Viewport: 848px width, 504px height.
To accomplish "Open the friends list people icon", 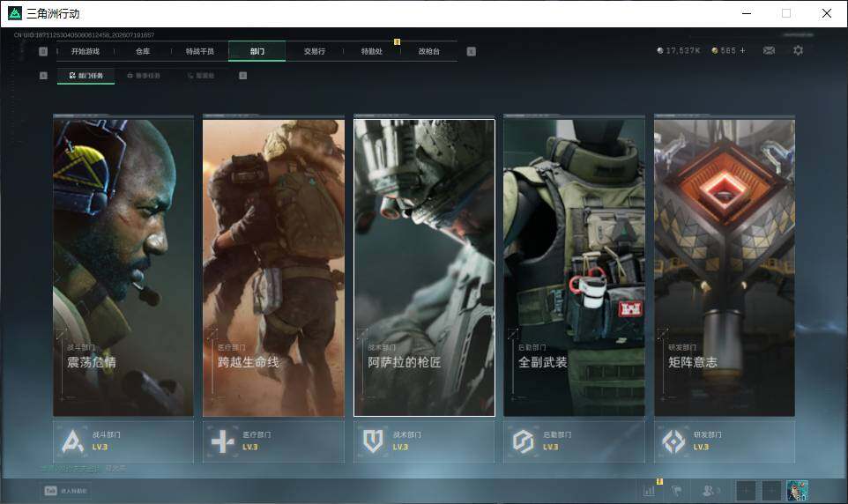I will coord(709,491).
